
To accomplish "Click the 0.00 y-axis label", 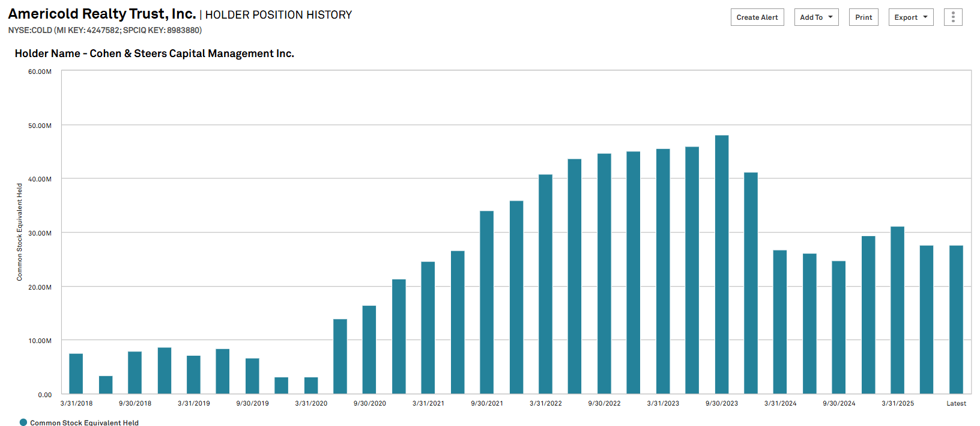I will pyautogui.click(x=44, y=395).
